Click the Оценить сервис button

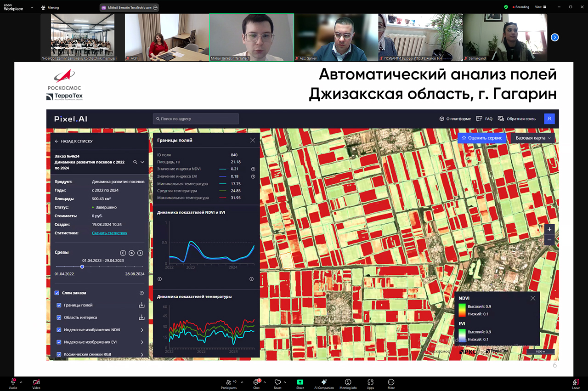click(482, 138)
